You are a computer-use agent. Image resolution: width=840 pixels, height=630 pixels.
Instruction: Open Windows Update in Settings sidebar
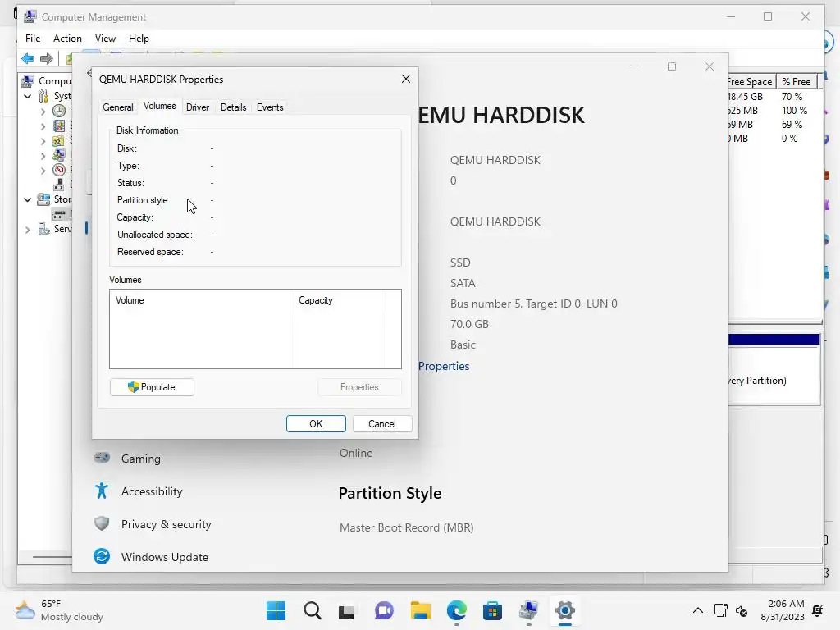[x=151, y=557]
